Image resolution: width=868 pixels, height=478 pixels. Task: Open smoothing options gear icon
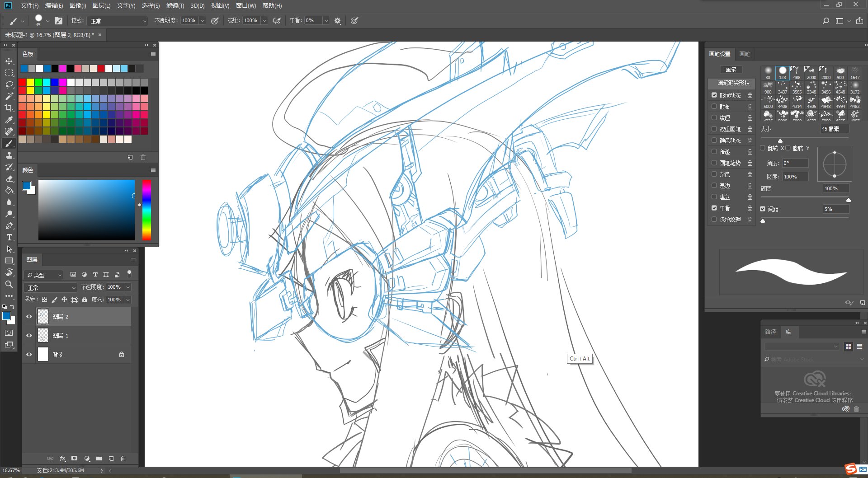[337, 21]
